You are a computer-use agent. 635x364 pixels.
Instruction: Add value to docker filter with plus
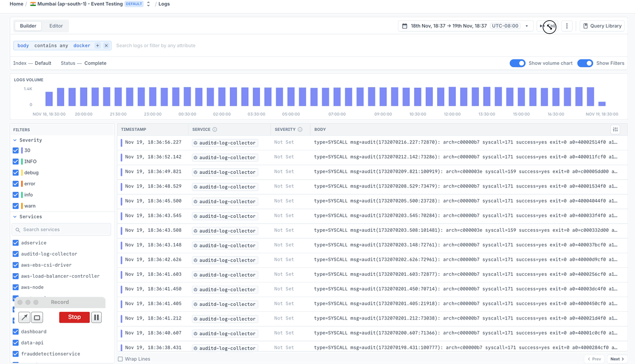coord(97,45)
